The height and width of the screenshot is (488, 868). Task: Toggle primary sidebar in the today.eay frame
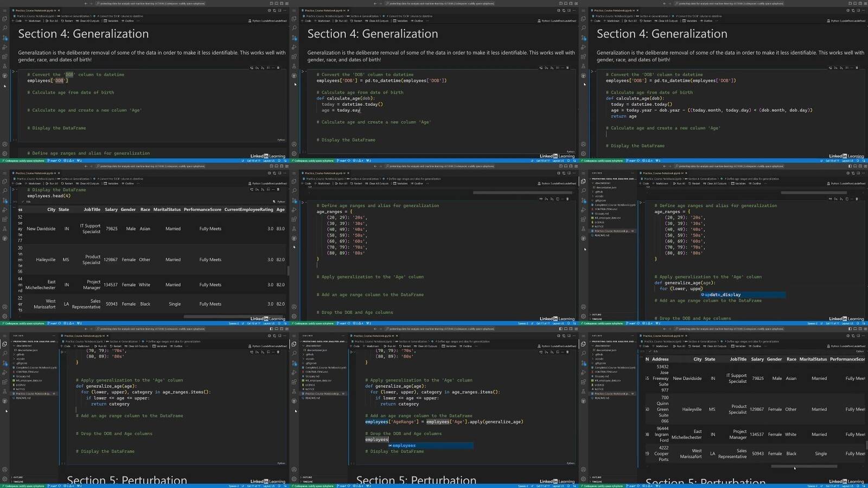point(560,3)
